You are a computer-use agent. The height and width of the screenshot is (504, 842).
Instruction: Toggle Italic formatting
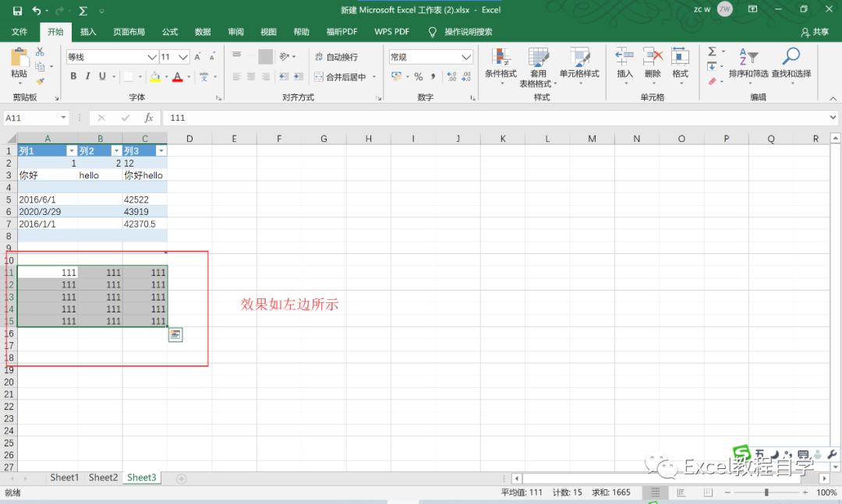(x=87, y=77)
